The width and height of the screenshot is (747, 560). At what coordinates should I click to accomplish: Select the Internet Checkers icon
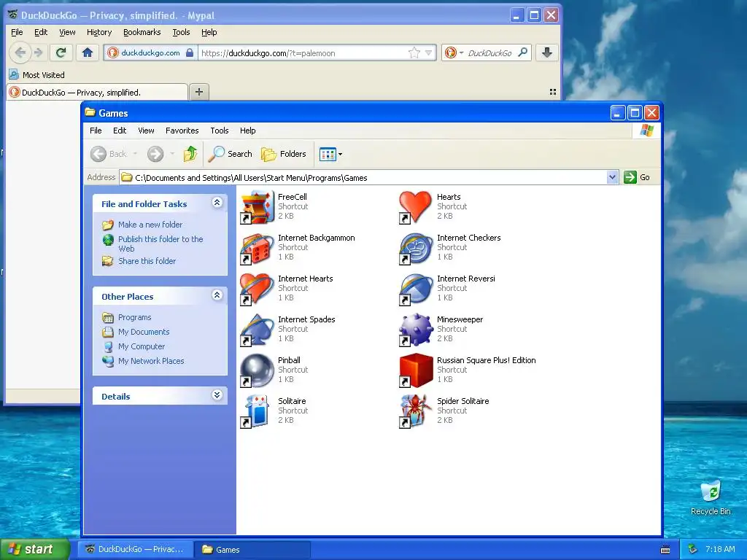(x=415, y=248)
